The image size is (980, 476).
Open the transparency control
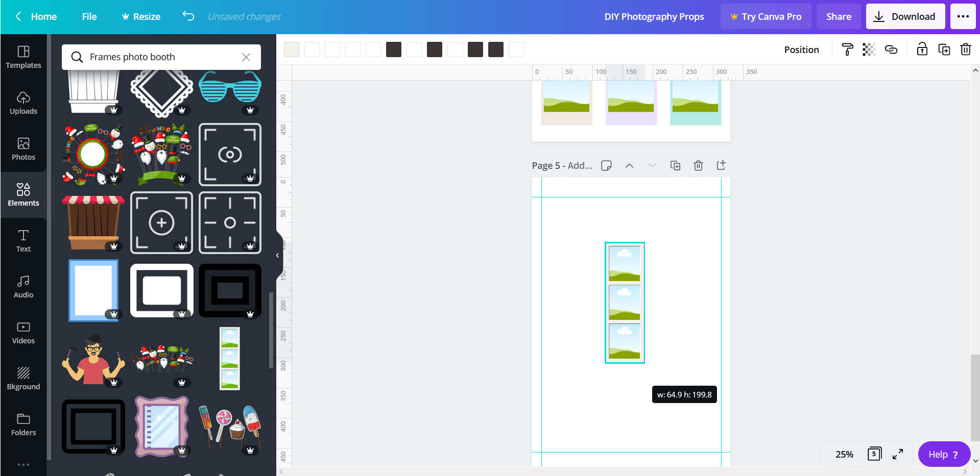click(x=869, y=49)
